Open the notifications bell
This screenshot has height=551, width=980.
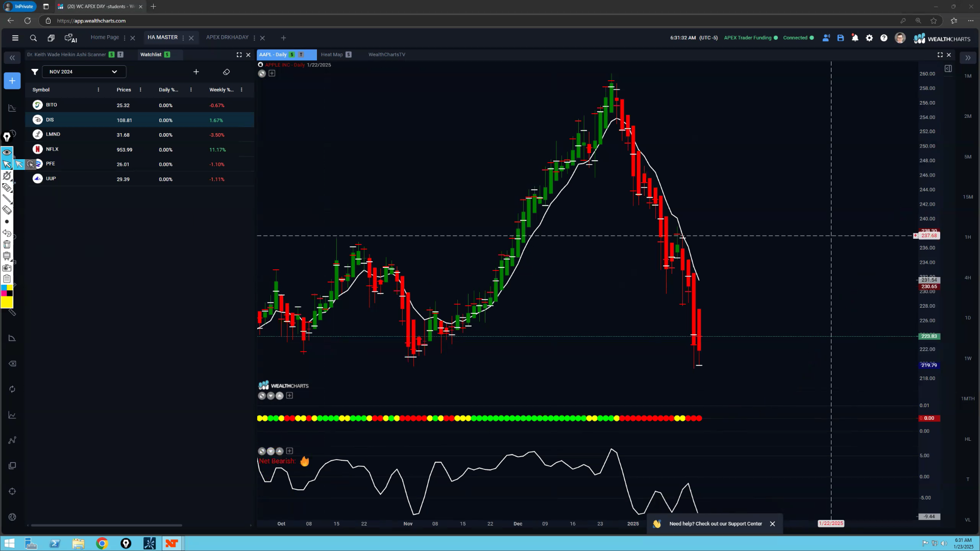pyautogui.click(x=855, y=38)
